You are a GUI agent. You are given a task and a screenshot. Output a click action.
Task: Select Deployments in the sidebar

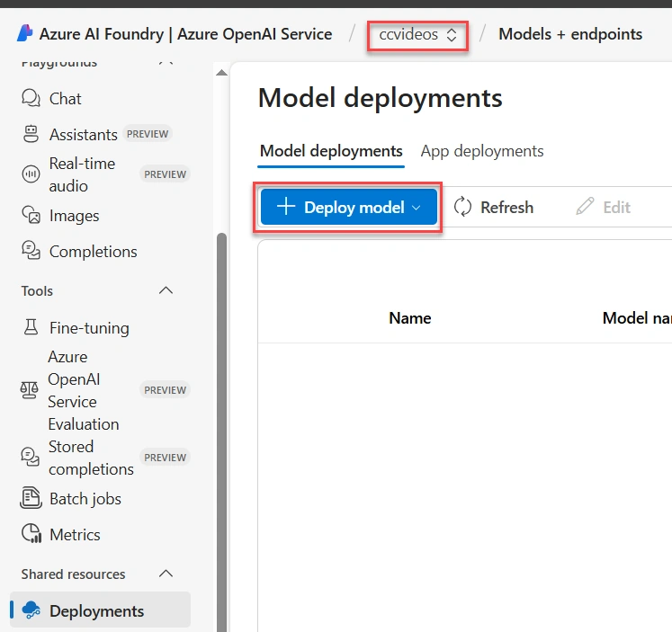[x=100, y=610]
